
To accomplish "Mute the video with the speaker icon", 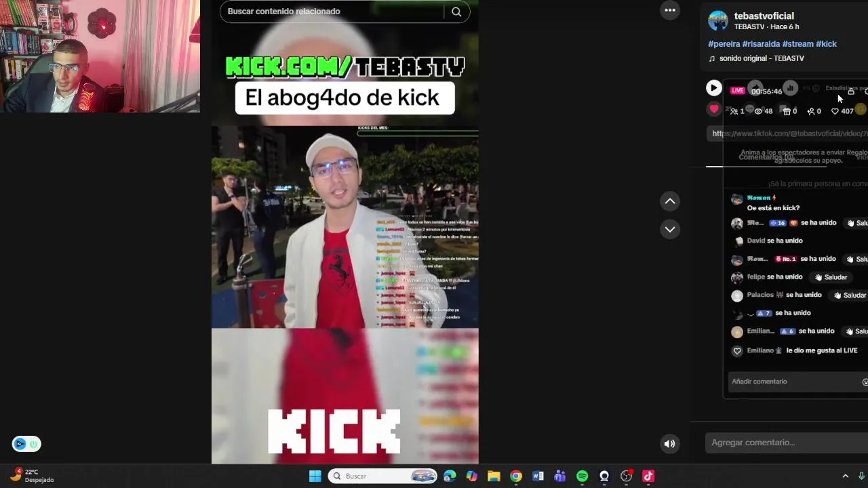I will [x=669, y=444].
